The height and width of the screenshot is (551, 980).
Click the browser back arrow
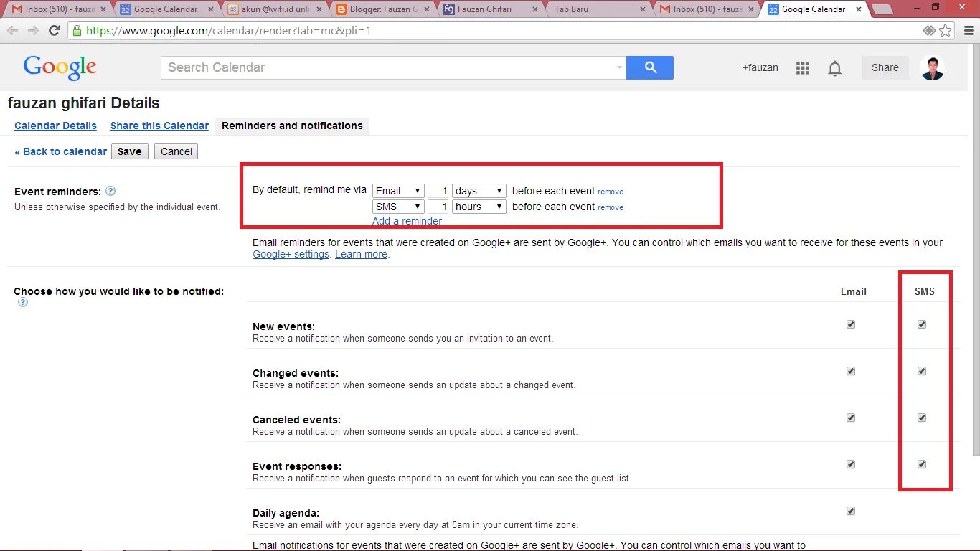click(x=13, y=31)
